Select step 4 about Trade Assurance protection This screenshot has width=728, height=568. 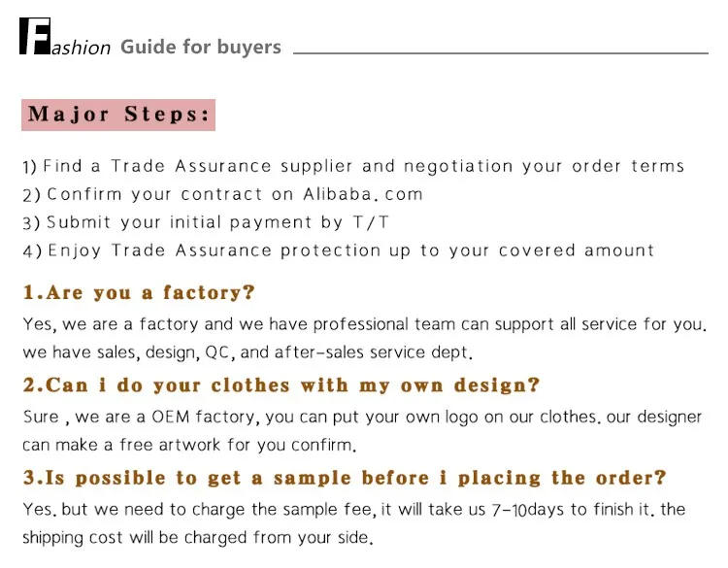pos(338,250)
